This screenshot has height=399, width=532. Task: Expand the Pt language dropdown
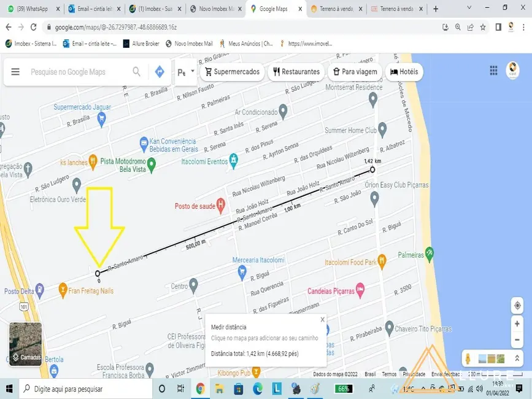click(x=185, y=72)
